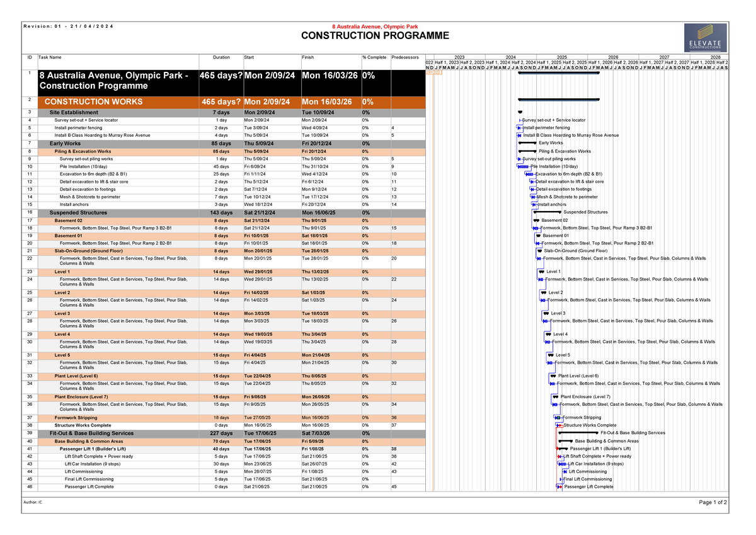The width and height of the screenshot is (756, 535).
Task: Select the Structure Works Complete milestone diamond
Action: point(559,425)
